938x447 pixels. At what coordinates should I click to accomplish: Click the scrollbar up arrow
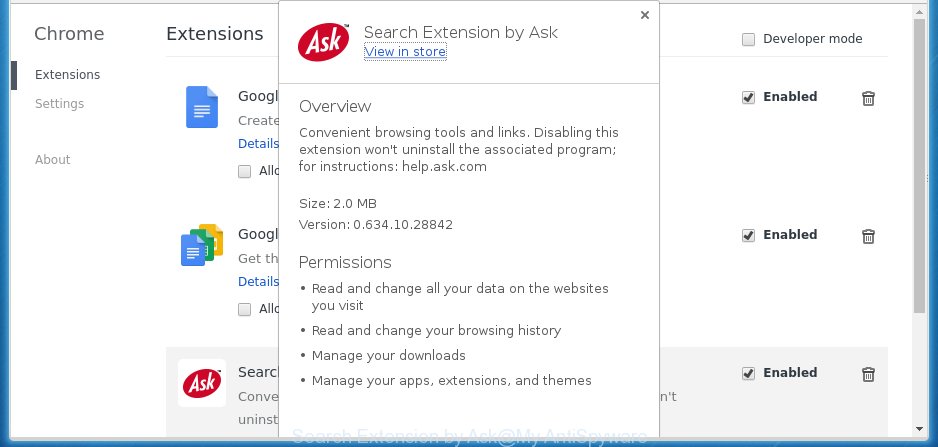[x=919, y=11]
